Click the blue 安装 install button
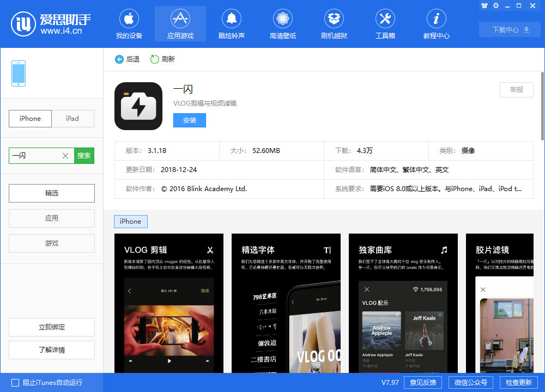Image resolution: width=545 pixels, height=392 pixels. pyautogui.click(x=190, y=120)
